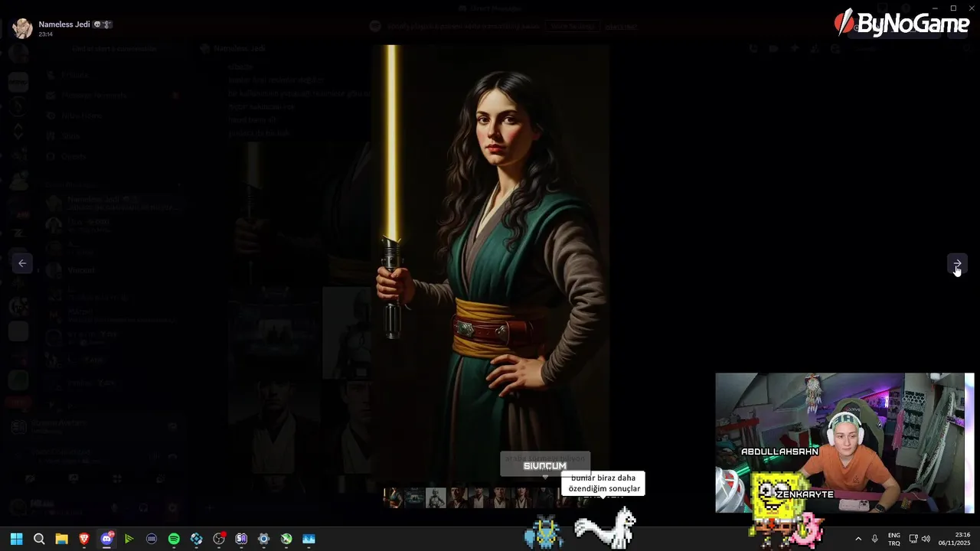This screenshot has width=980, height=551.
Task: Go to the previous image with the left arrow
Action: 22,263
